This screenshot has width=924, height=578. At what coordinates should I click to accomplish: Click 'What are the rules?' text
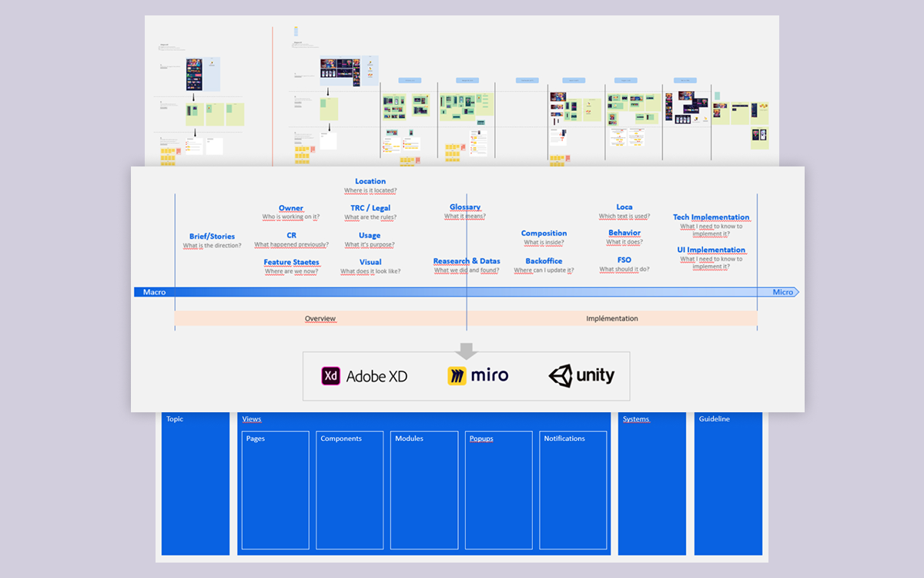[370, 217]
